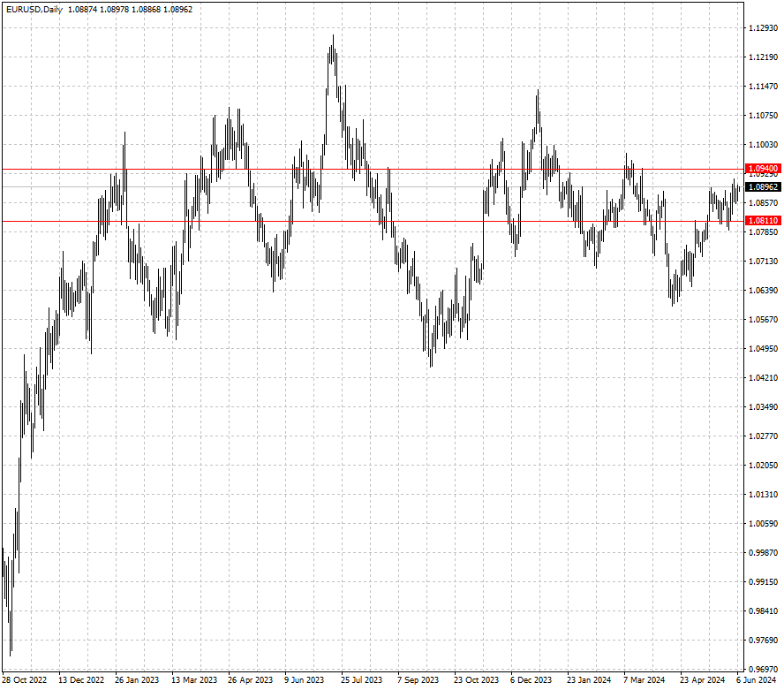Image resolution: width=784 pixels, height=690 pixels.
Task: Click the price axis value 1.05670
Action: (x=763, y=320)
